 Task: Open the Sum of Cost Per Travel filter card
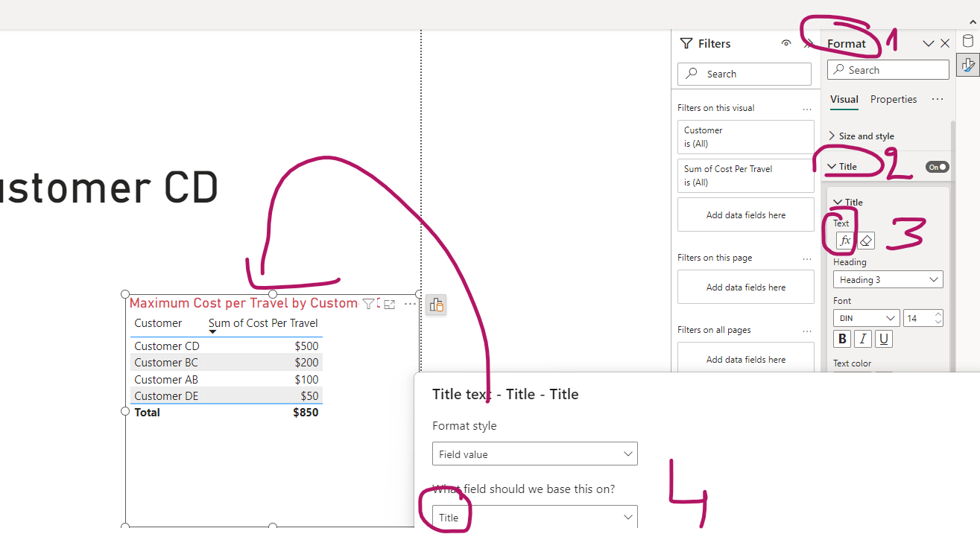click(x=746, y=176)
